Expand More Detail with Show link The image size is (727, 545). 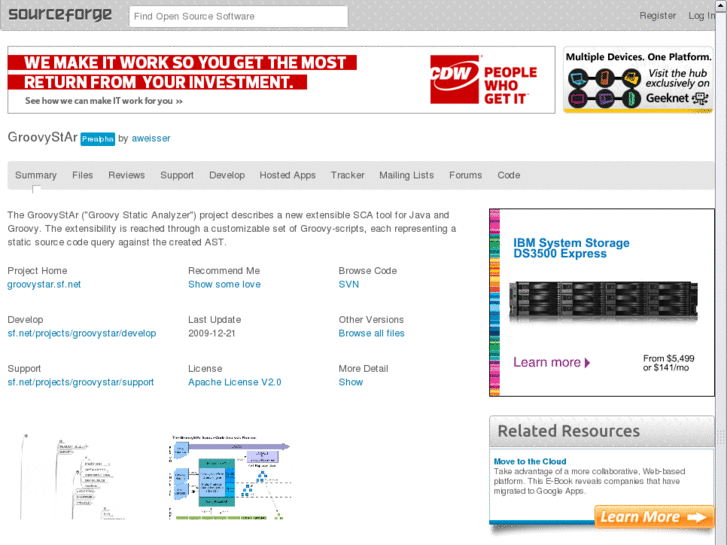point(351,382)
